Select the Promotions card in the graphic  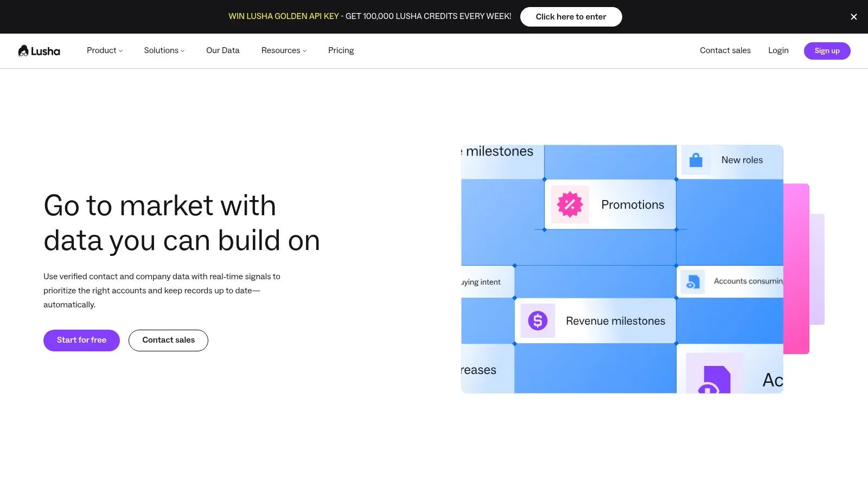[x=632, y=205]
